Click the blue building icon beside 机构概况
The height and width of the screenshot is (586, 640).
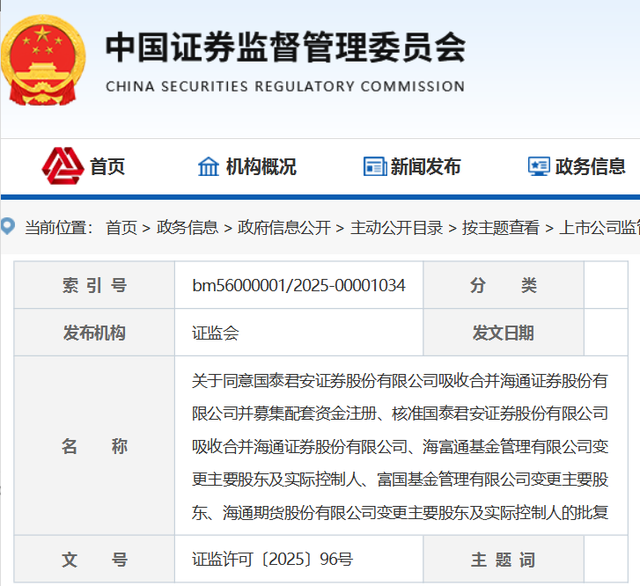coord(209,166)
